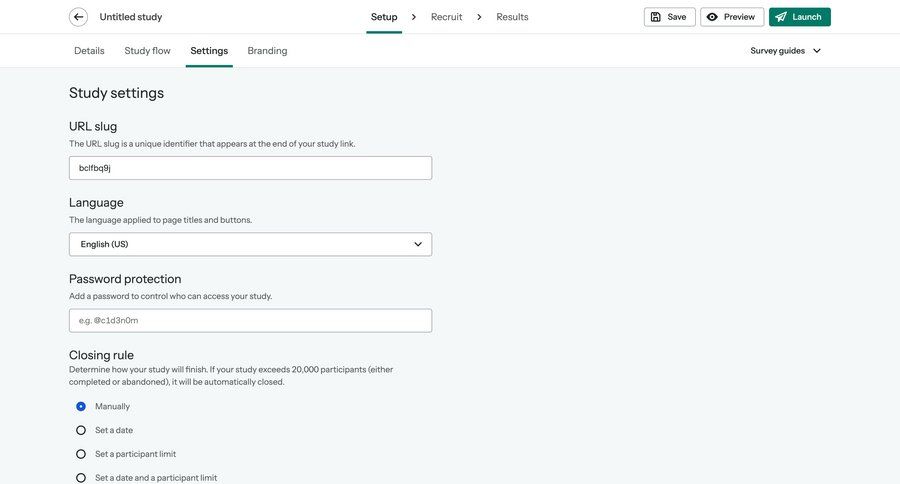Click chevron between Recruit and Results
This screenshot has width=900, height=484.
(480, 17)
